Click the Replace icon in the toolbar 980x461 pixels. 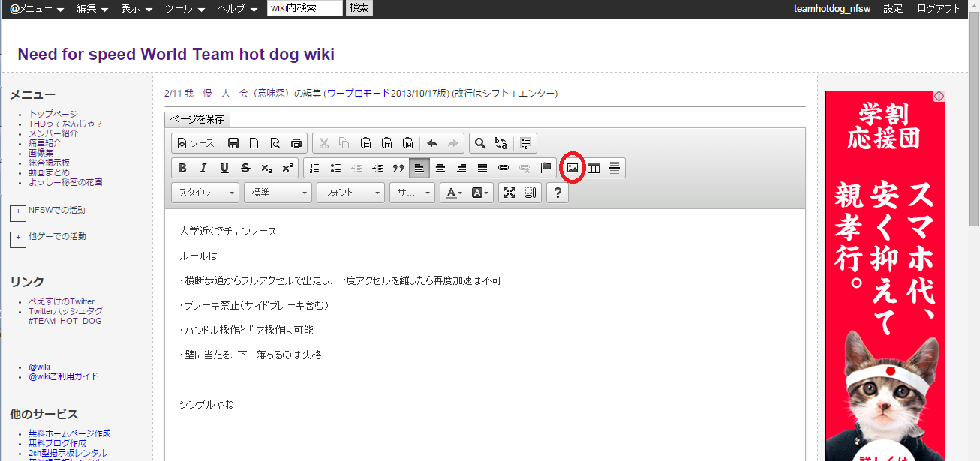(x=501, y=143)
